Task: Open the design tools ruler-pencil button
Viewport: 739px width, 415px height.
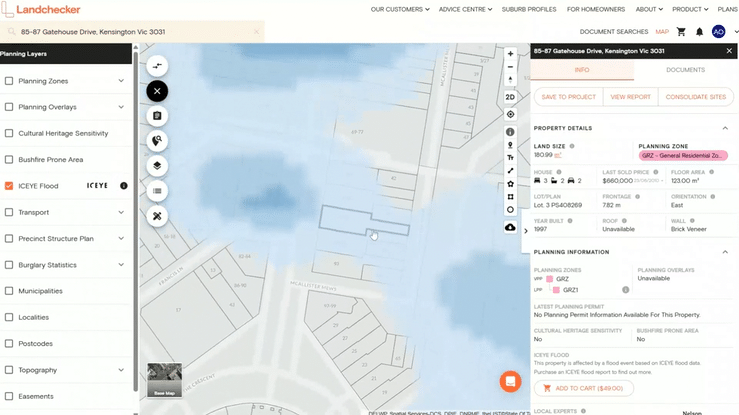Action: [157, 216]
